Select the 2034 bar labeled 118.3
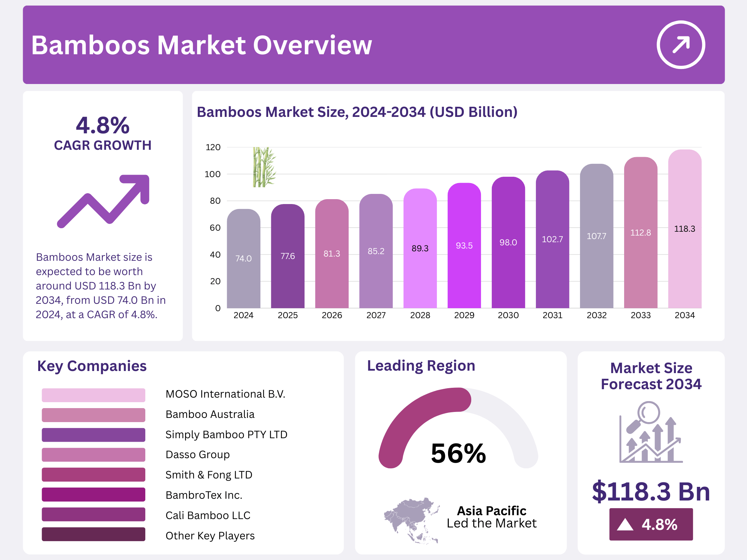 (x=684, y=229)
